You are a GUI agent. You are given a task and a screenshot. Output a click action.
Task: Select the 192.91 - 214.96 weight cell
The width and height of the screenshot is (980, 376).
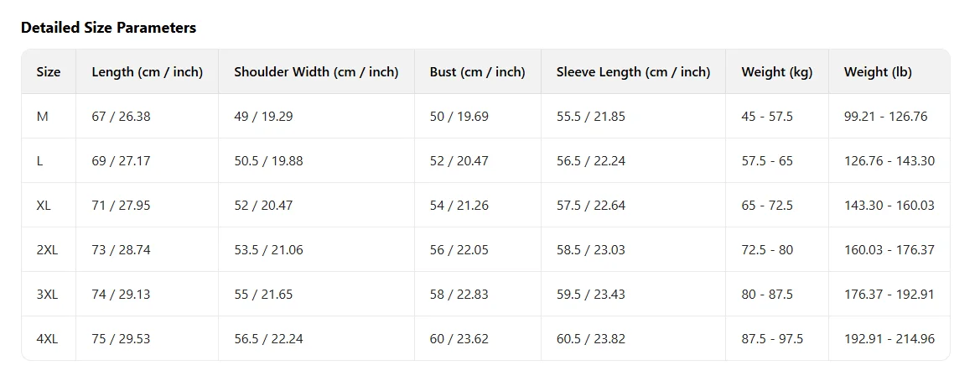click(889, 339)
